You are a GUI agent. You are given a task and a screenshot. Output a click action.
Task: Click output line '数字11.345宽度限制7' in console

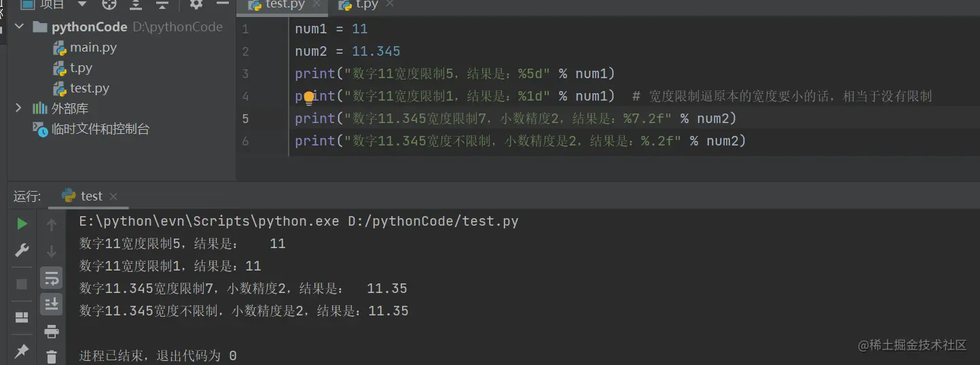point(243,289)
